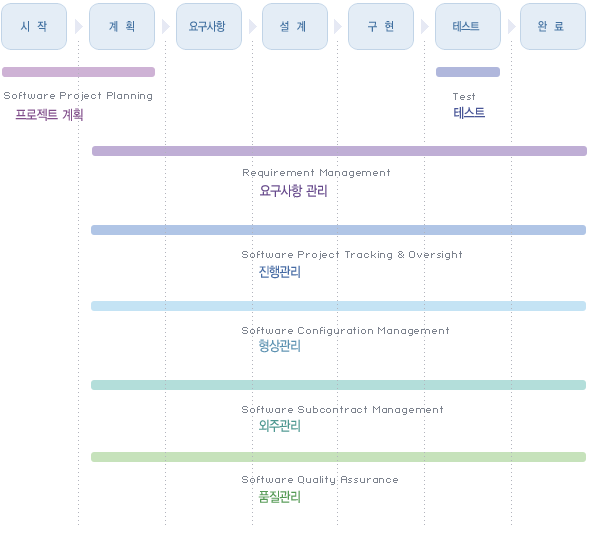This screenshot has height=550, width=599.
Task: Click the 프로젝트 계획 label
Action: 49,115
